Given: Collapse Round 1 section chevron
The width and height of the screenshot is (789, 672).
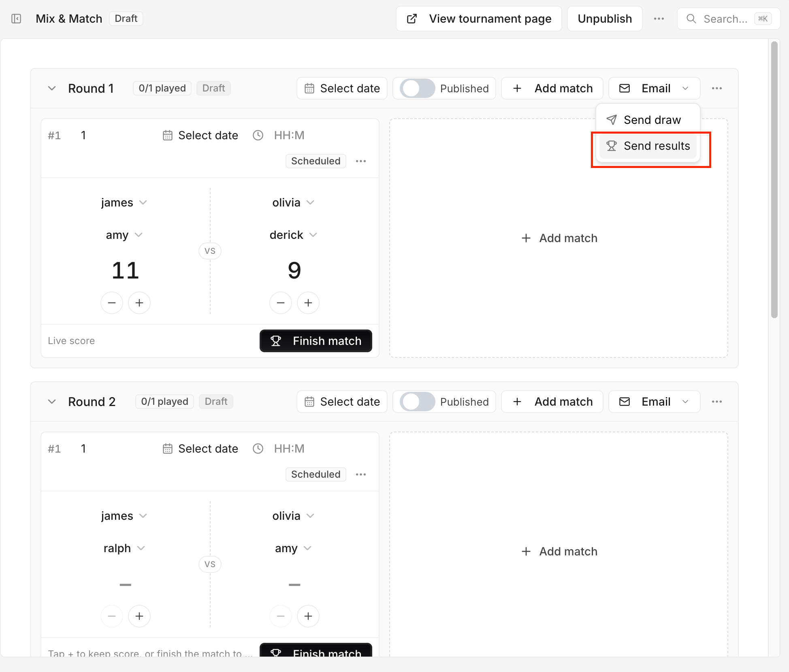Looking at the screenshot, I should click(52, 88).
